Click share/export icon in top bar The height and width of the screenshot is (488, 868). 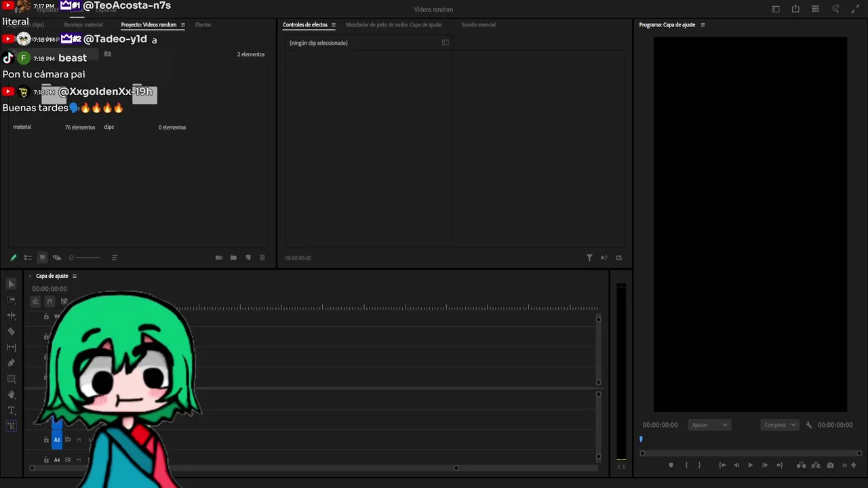click(795, 9)
